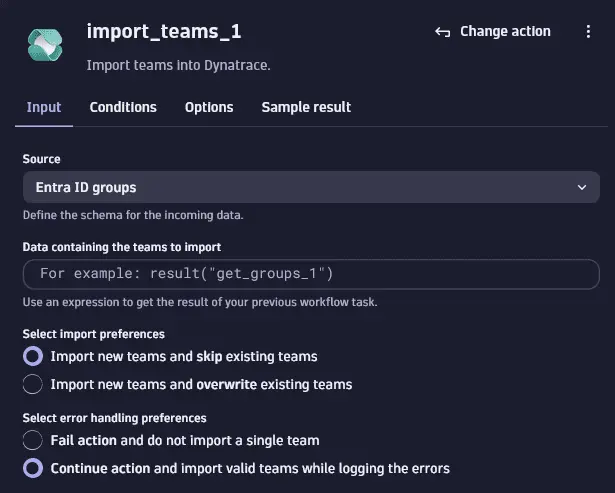Click the import teams action icon
The width and height of the screenshot is (615, 493).
46,46
